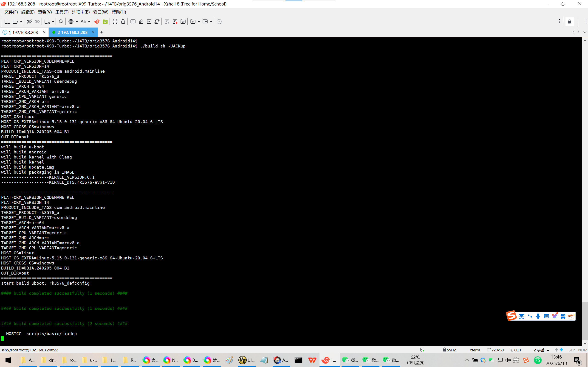
Task: Click the New Session toolbar icon
Action: pyautogui.click(x=7, y=22)
